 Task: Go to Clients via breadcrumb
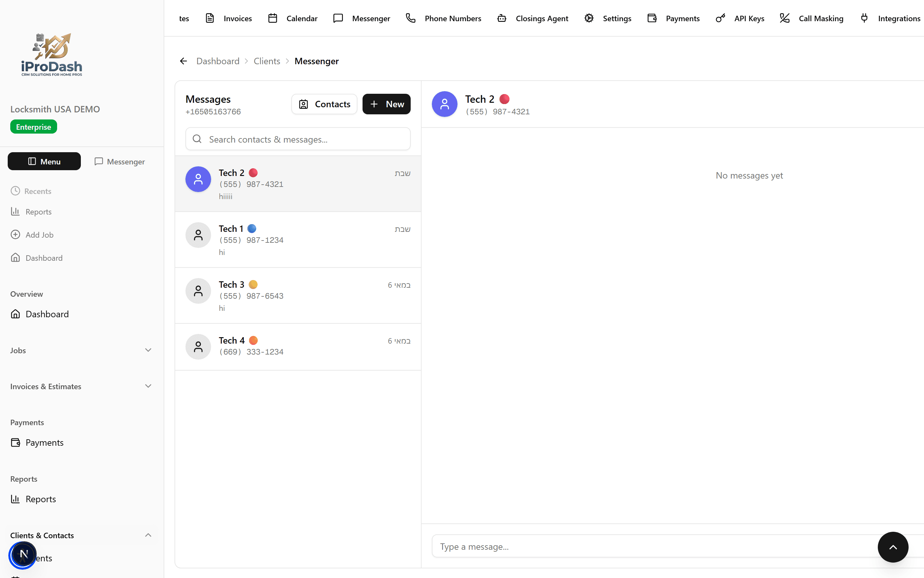tap(267, 61)
